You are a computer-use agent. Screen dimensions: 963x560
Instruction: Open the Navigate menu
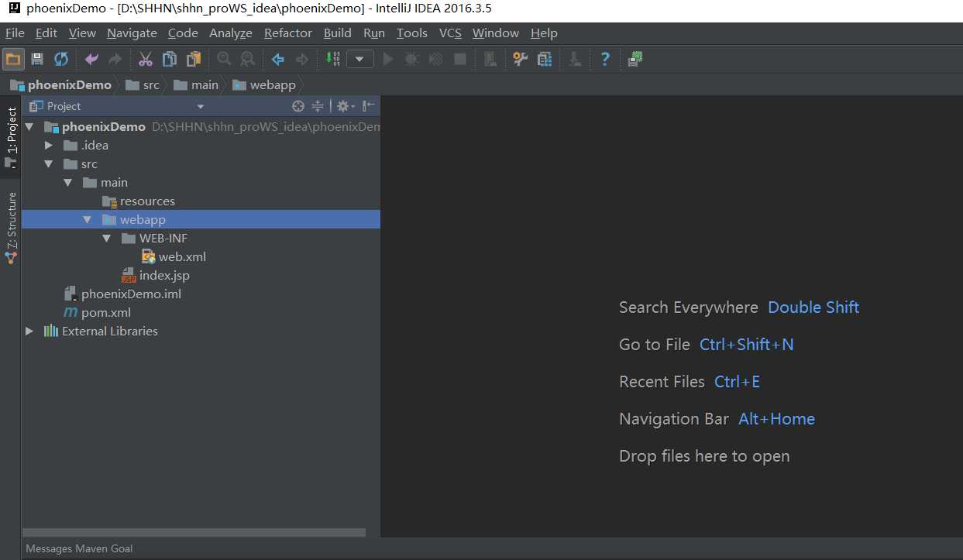pos(132,33)
